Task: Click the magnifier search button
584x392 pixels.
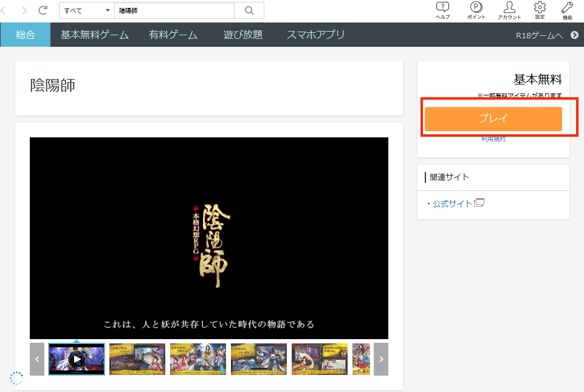Action: 249,10
